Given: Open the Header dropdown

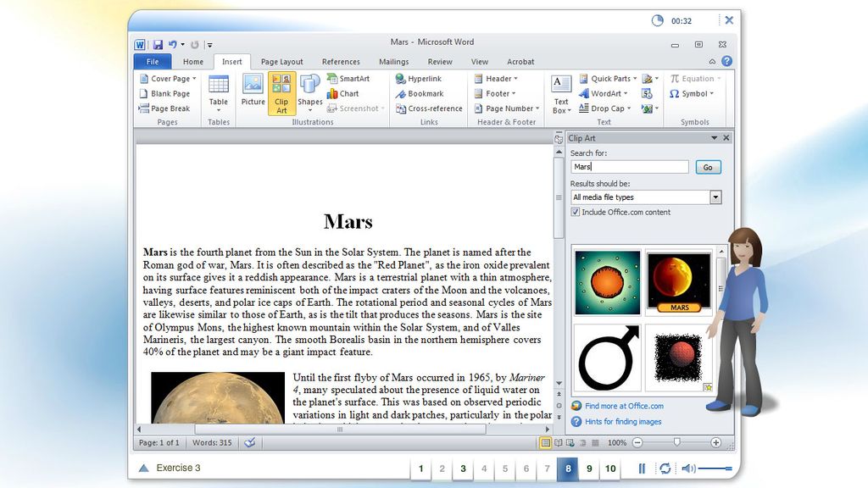Looking at the screenshot, I should pyautogui.click(x=496, y=79).
